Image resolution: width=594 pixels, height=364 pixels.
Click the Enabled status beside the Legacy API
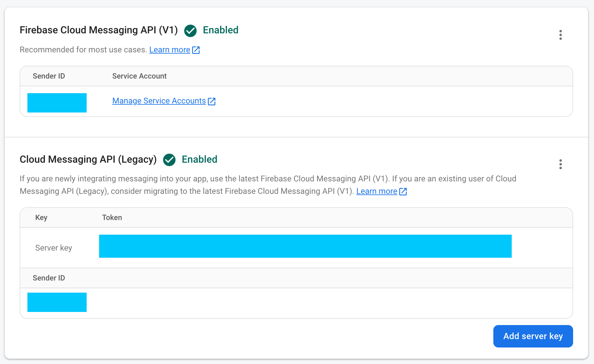(x=199, y=159)
